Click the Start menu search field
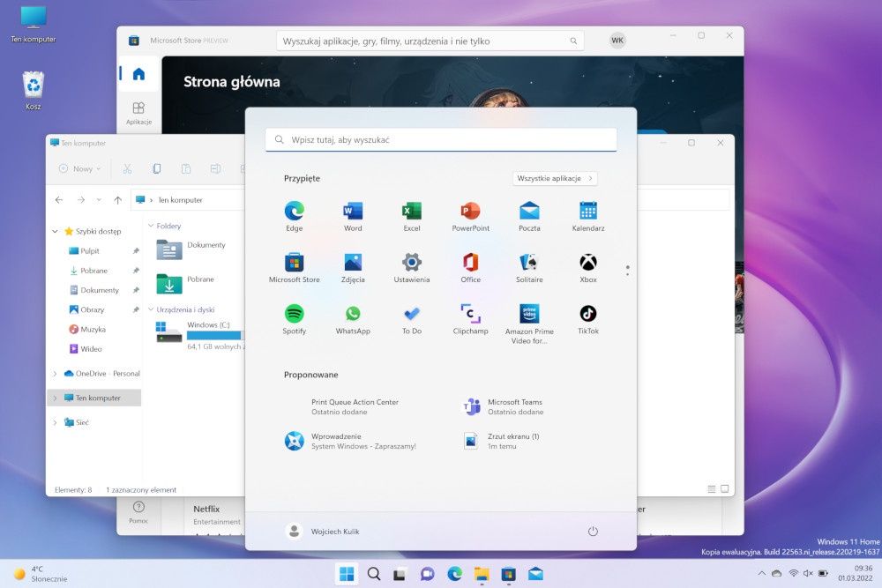Image resolution: width=882 pixels, height=588 pixels. (441, 139)
